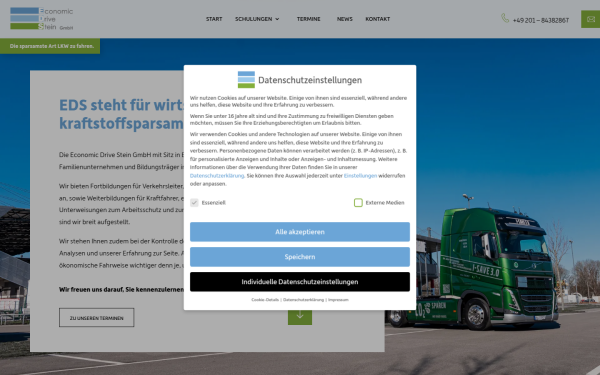600x375 pixels.
Task: Open the Schulungen menu item
Action: pyautogui.click(x=253, y=19)
